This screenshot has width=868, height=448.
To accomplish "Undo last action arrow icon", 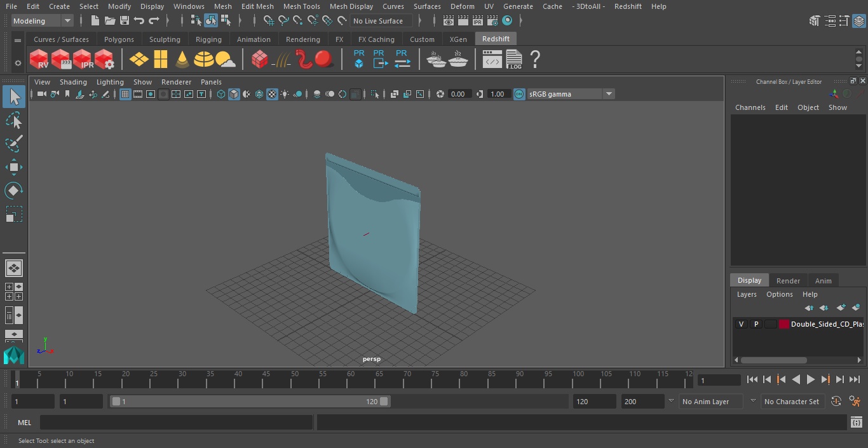I will 139,21.
